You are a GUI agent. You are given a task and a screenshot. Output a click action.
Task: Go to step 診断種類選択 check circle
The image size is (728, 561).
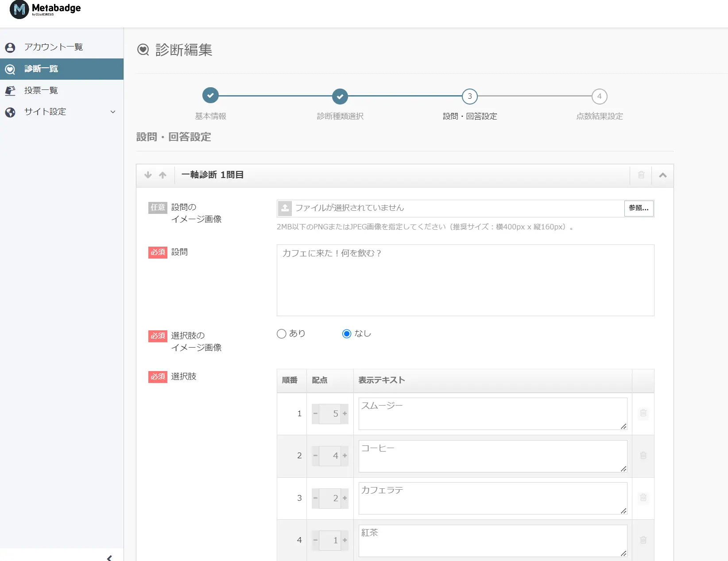click(340, 96)
